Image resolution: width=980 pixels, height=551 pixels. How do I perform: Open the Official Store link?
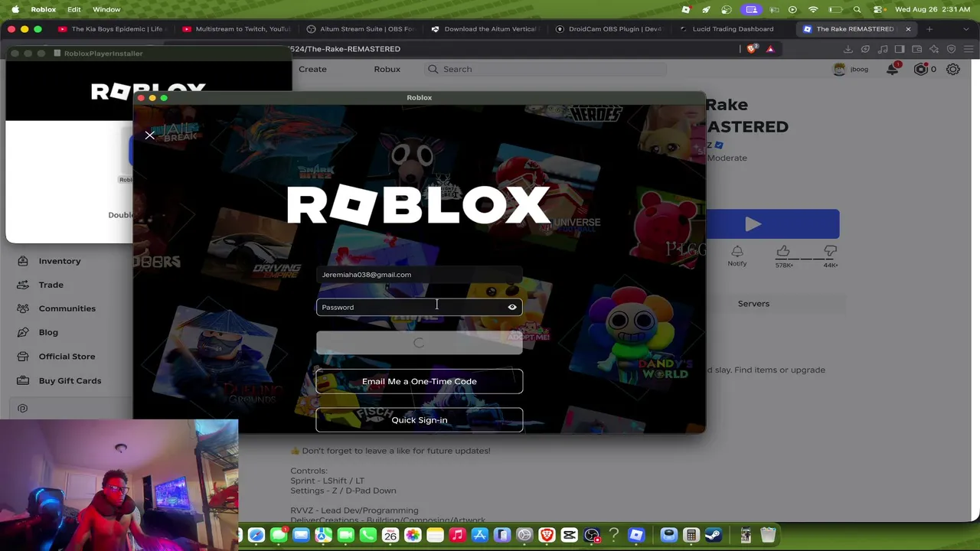coord(67,357)
